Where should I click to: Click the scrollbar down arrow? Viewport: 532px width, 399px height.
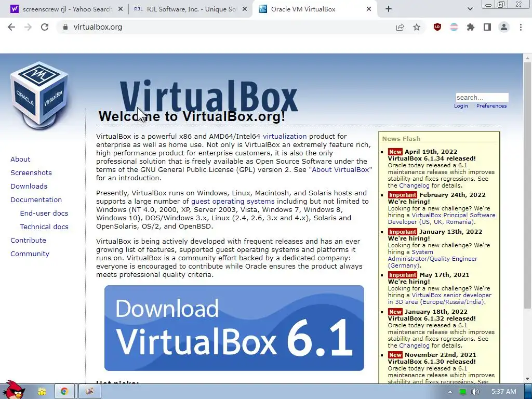click(x=527, y=379)
